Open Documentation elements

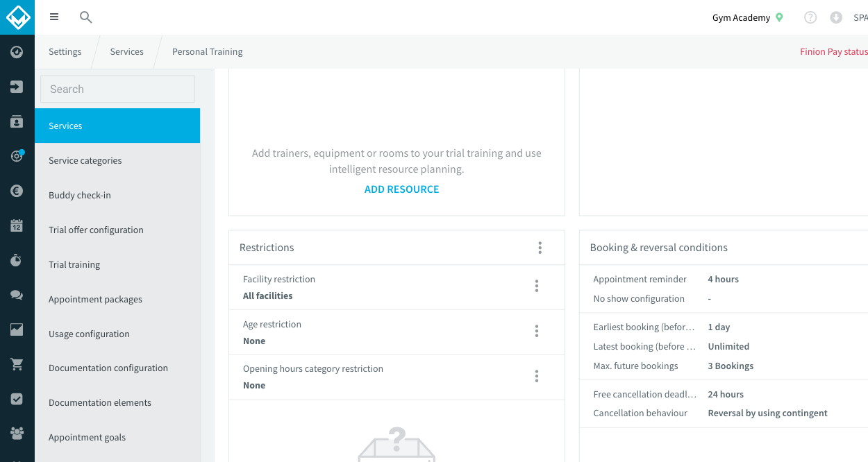117,402
